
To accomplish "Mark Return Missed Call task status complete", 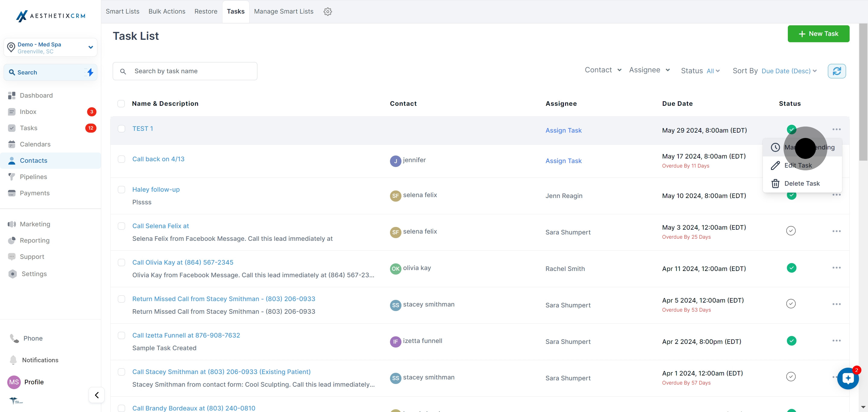I will 791,304.
